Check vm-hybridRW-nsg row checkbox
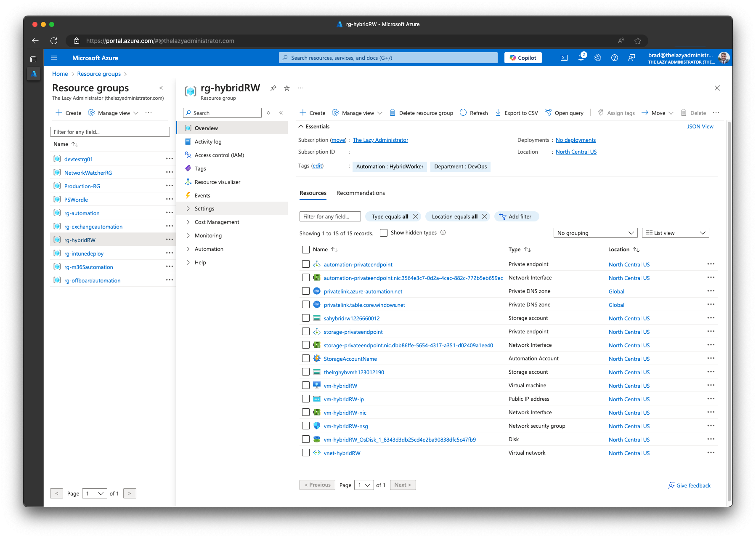 (x=306, y=426)
